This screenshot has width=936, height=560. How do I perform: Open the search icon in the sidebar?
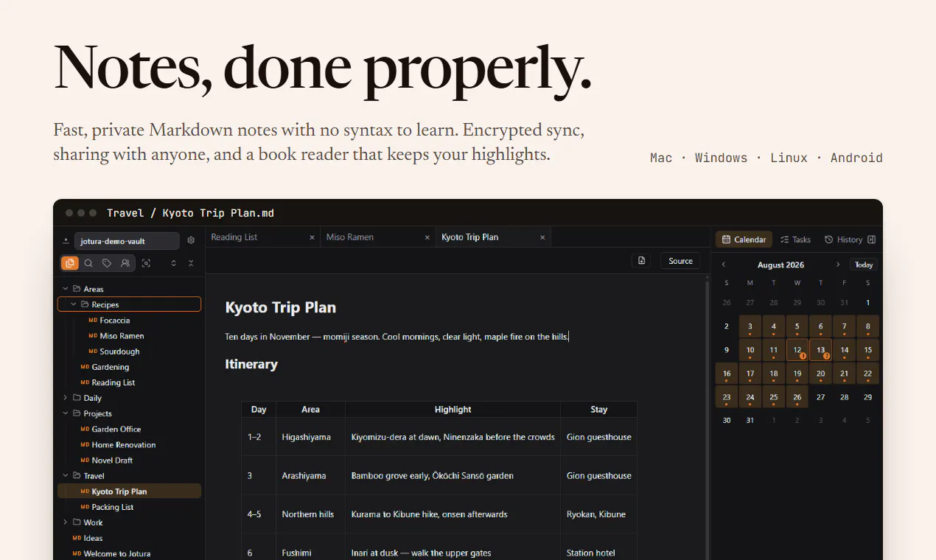click(x=88, y=263)
